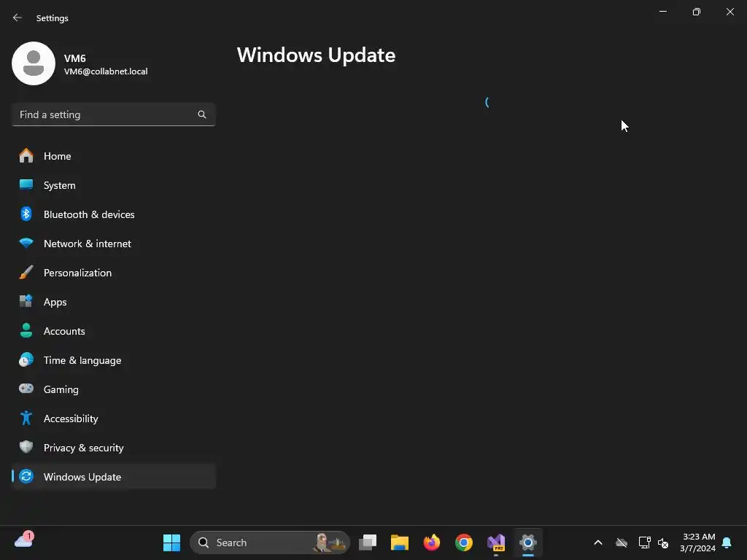Viewport: 747px width, 560px height.
Task: Click the Accounts person icon
Action: [x=26, y=330]
